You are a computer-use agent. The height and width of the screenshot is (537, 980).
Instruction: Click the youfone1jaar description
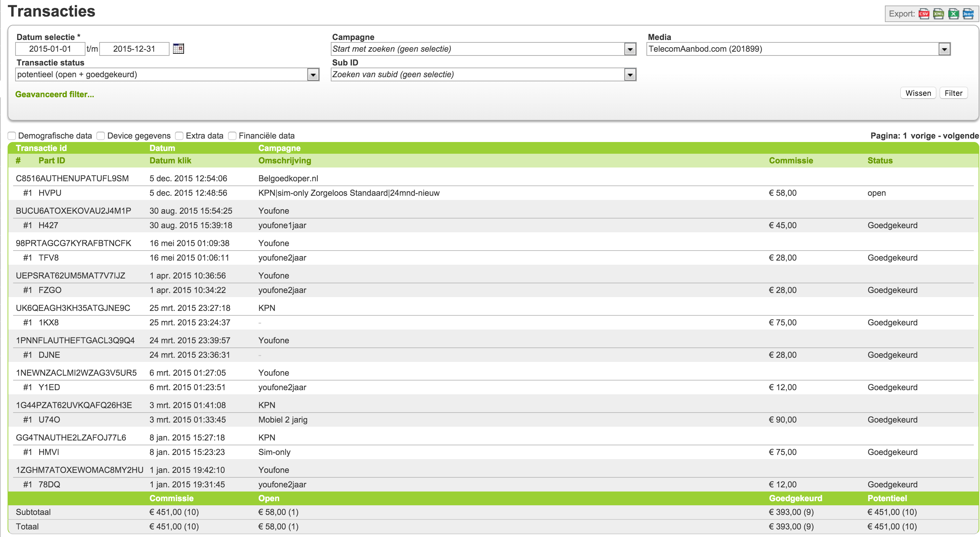(282, 225)
